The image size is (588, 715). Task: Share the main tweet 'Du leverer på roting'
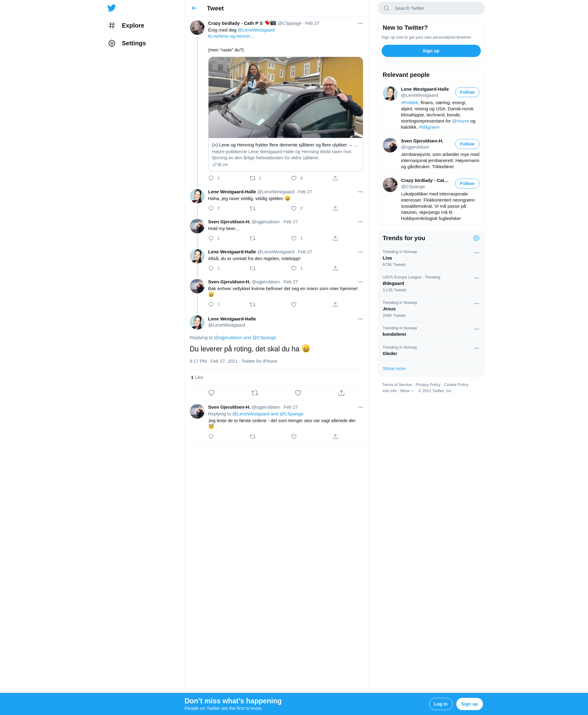[x=341, y=393]
